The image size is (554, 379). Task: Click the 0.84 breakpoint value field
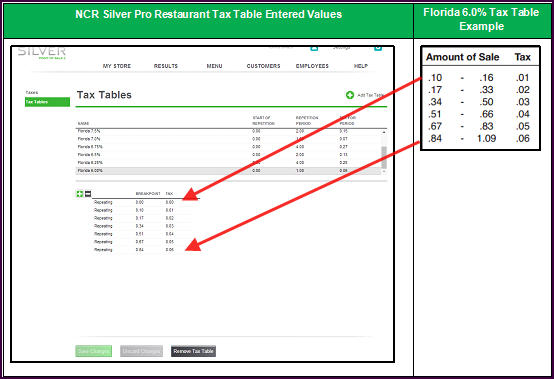click(140, 250)
